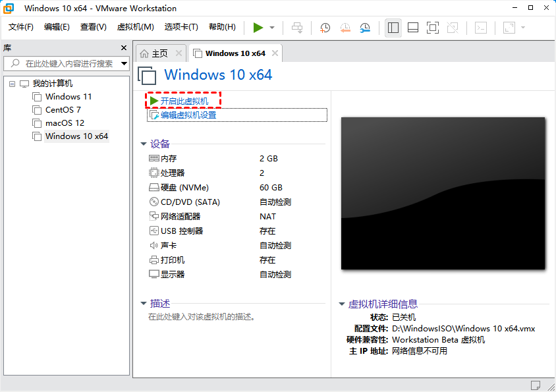This screenshot has width=556, height=392.
Task: Click the config file path D:\WindowsISO\Windows 10 x64.vmx
Action: [x=464, y=329]
